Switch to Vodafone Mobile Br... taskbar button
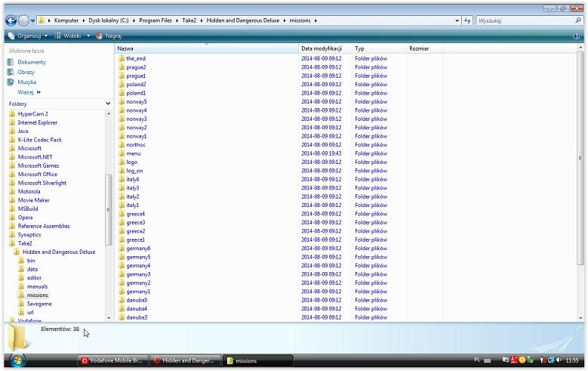This screenshot has height=371, width=588. tap(113, 360)
